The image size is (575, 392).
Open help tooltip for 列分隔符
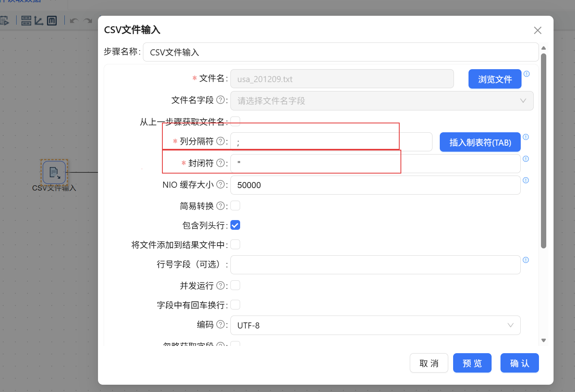220,141
